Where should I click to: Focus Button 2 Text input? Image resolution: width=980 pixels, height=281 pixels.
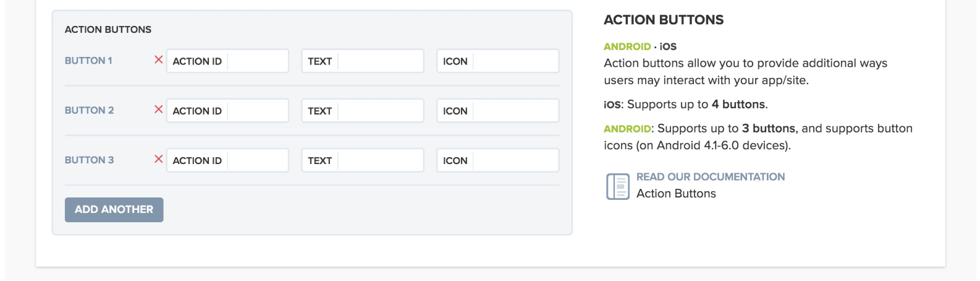coord(363,111)
